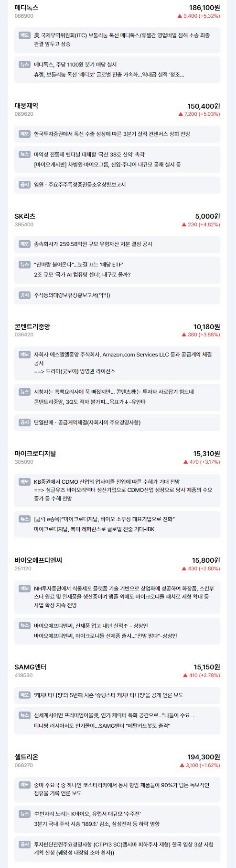Click 뉴스 badge in SK리츠 section
Screen dimensions: 236x868
click(x=24, y=265)
